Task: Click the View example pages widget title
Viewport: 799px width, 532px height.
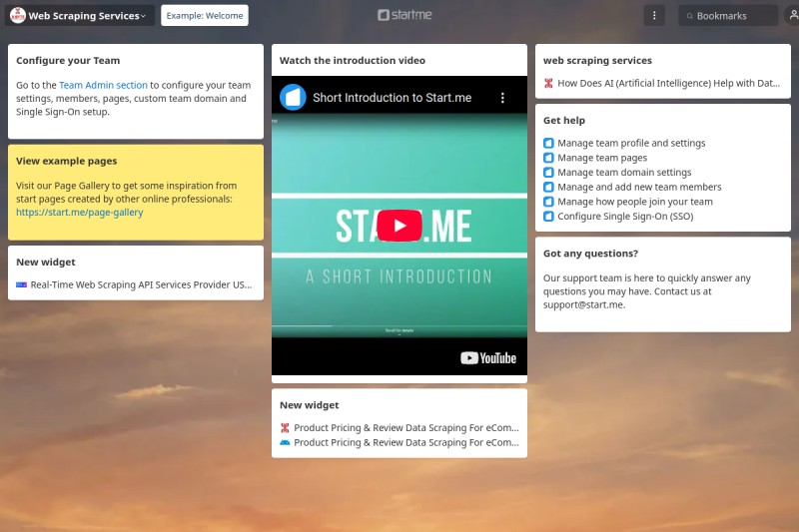Action: 66,161
